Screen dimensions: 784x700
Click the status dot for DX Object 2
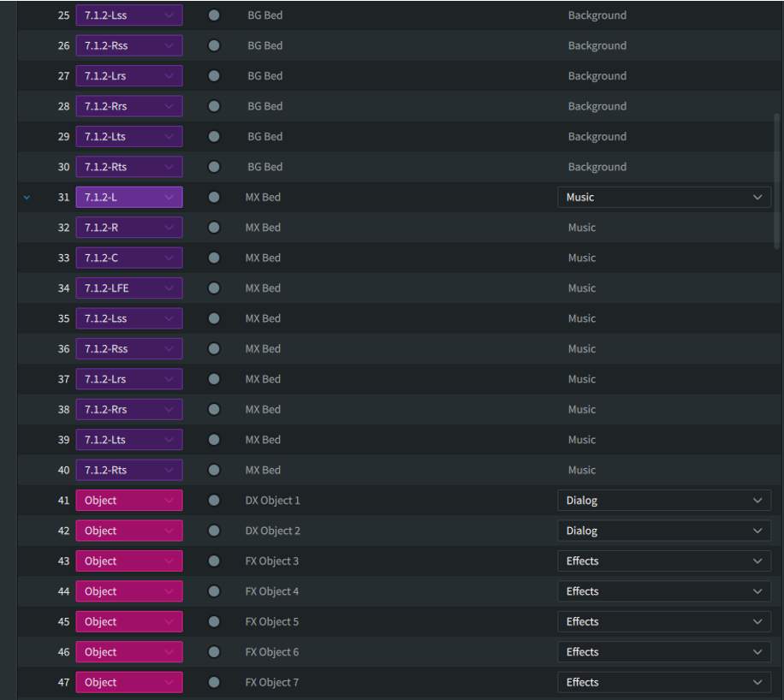pyautogui.click(x=214, y=531)
